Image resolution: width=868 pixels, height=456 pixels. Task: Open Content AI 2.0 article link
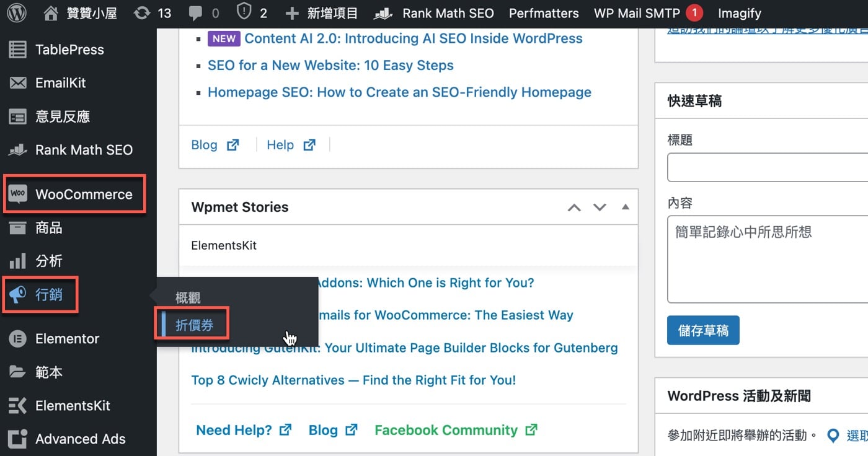click(x=414, y=38)
